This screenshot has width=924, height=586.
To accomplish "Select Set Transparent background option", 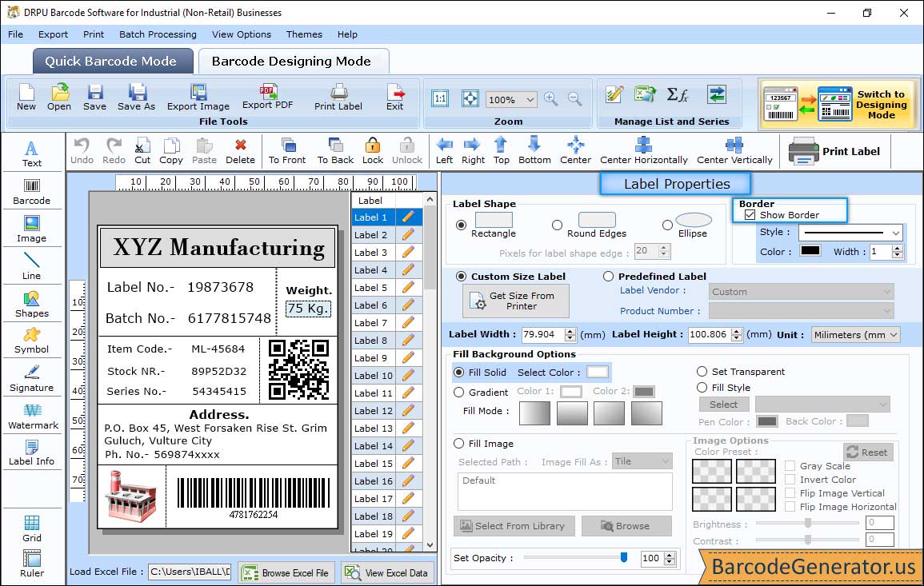I will coord(702,372).
